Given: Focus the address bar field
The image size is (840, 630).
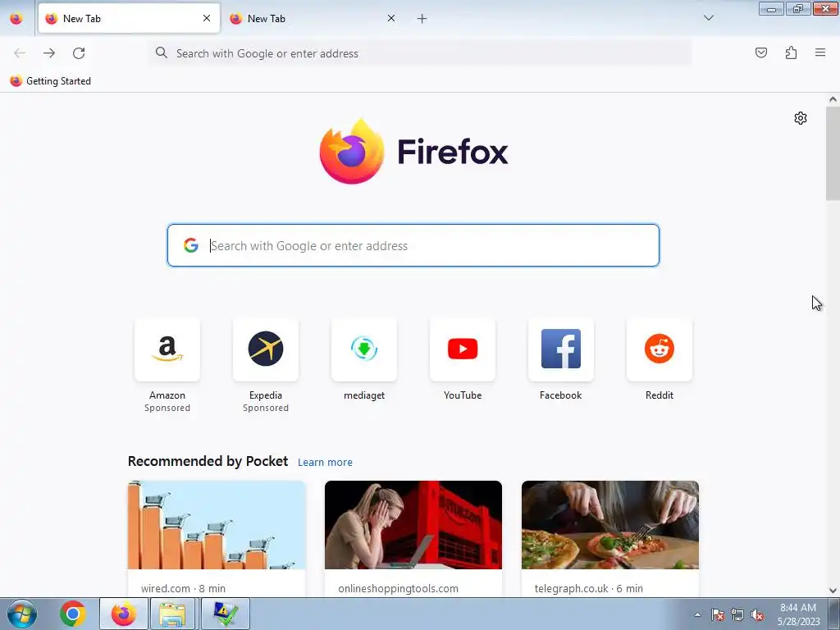Looking at the screenshot, I should (x=419, y=53).
